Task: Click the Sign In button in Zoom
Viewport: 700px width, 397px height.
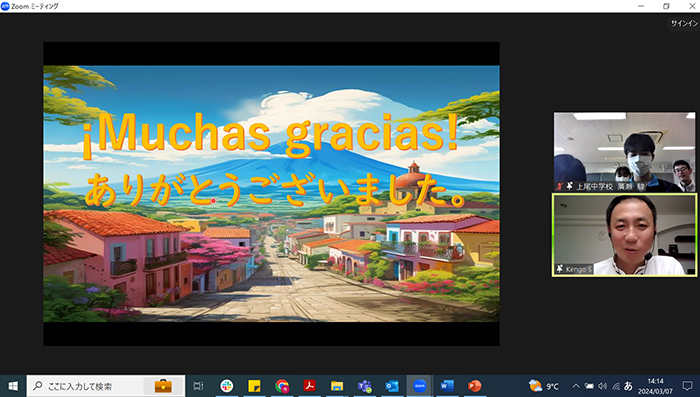Action: [x=684, y=23]
